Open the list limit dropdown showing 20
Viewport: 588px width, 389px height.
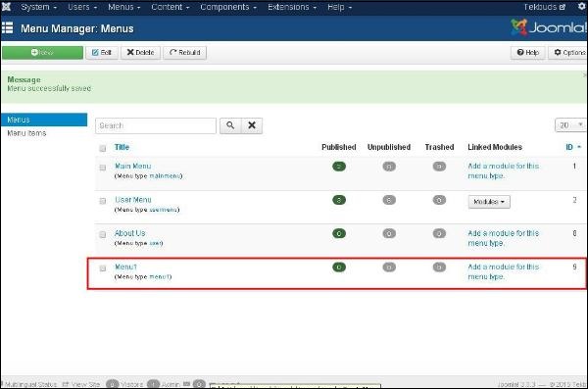tap(570, 124)
